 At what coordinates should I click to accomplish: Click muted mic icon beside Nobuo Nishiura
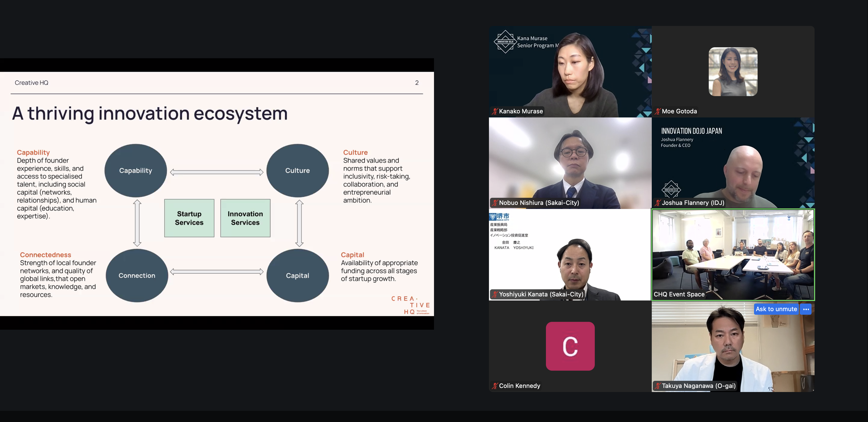pos(495,203)
